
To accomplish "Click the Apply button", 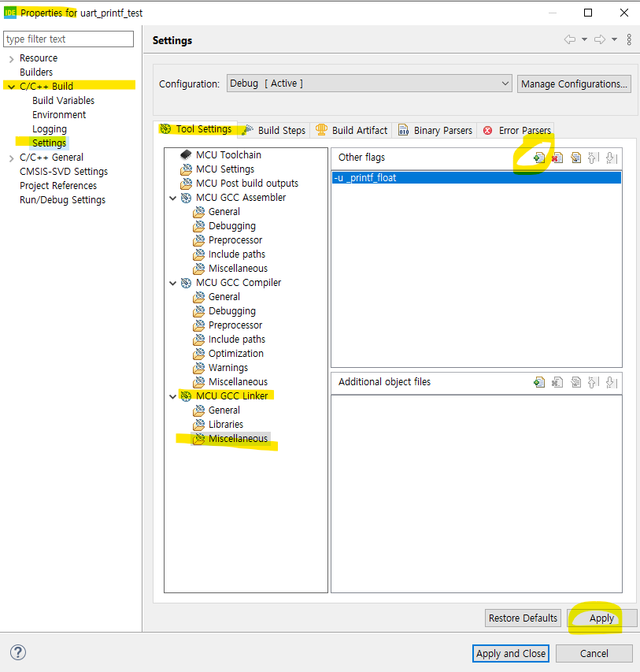I will pos(601,618).
